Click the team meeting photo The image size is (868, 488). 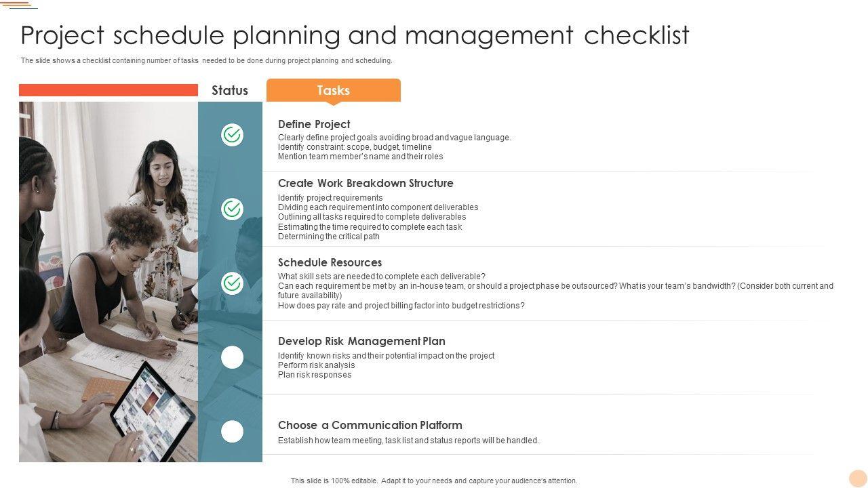(x=108, y=281)
